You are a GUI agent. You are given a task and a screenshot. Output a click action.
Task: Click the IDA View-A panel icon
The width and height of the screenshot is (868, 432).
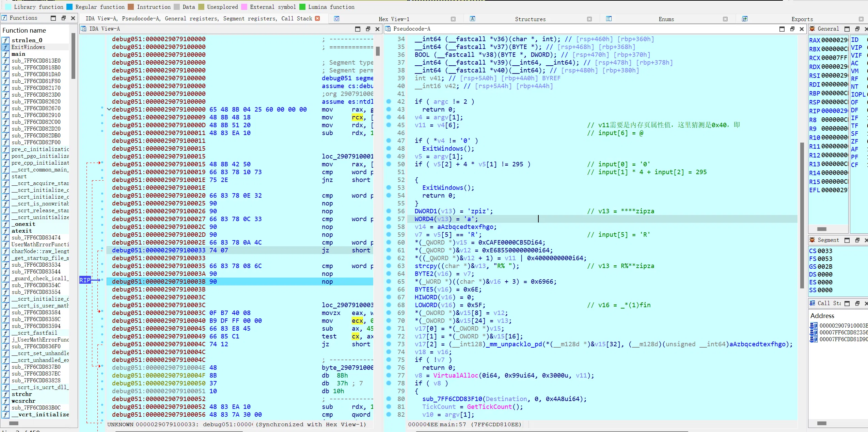(x=83, y=29)
